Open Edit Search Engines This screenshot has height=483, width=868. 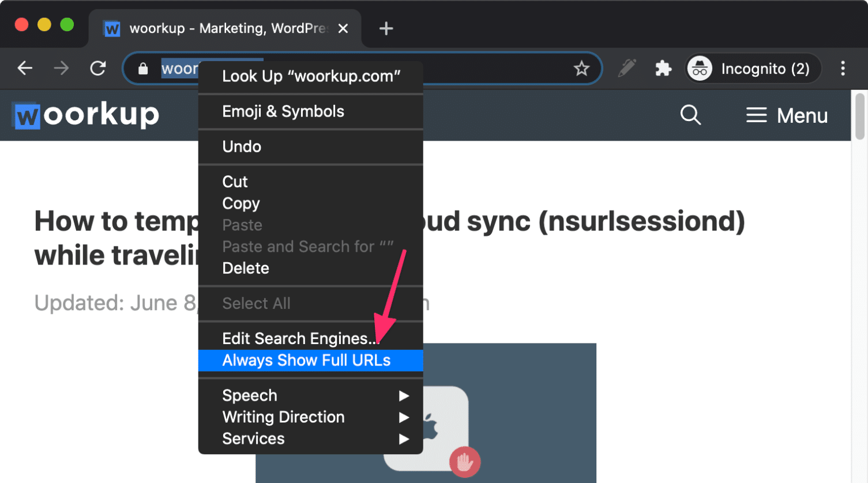[x=311, y=338]
